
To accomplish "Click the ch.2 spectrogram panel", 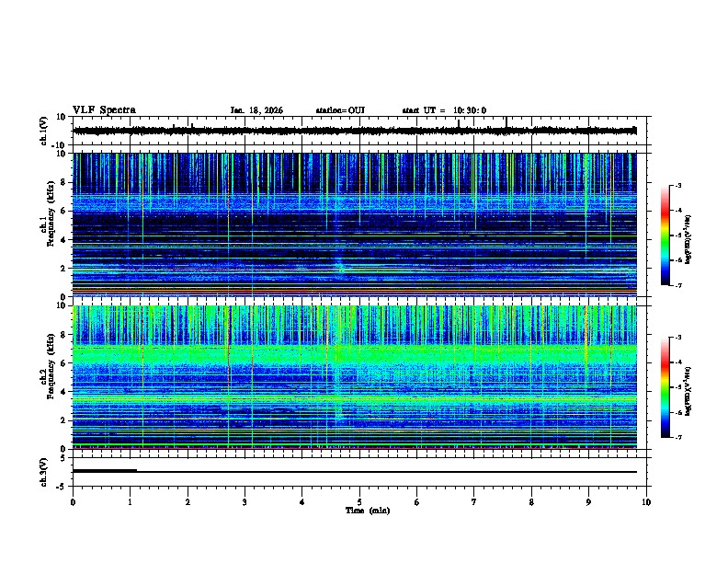I will (354, 377).
